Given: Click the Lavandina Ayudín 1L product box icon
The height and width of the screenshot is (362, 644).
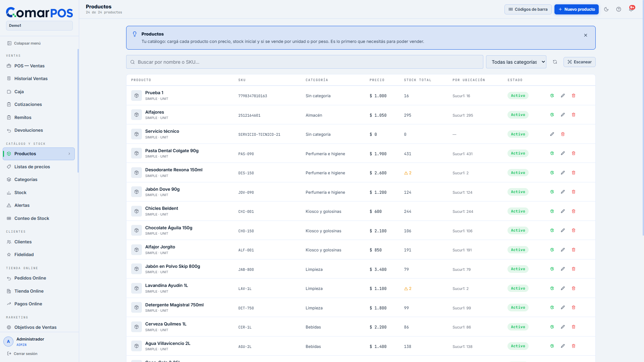Looking at the screenshot, I should [x=137, y=288].
